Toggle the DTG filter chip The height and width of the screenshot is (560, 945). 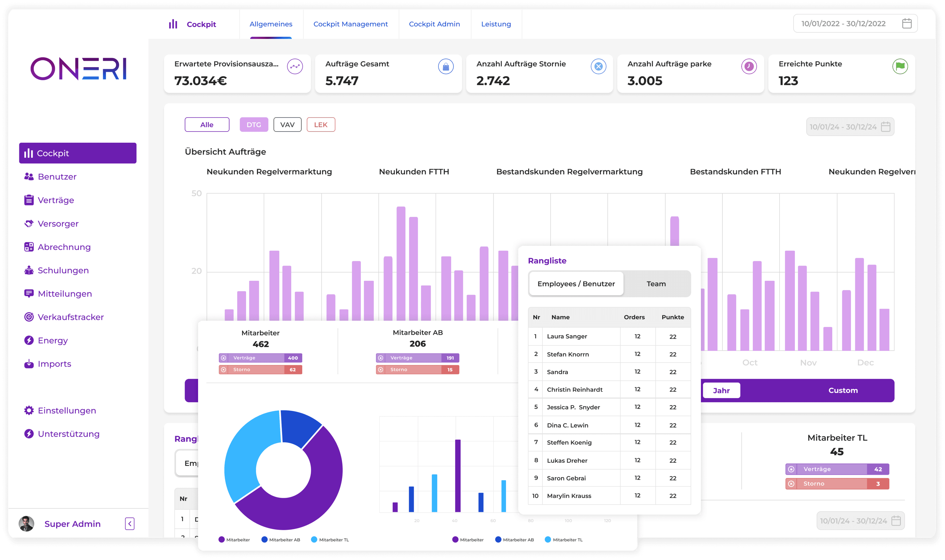pyautogui.click(x=254, y=124)
